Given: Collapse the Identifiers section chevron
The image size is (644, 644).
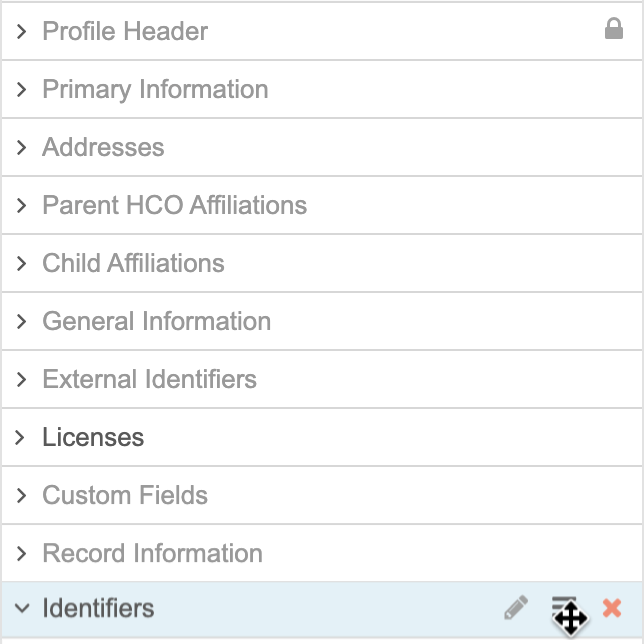Looking at the screenshot, I should (x=22, y=608).
